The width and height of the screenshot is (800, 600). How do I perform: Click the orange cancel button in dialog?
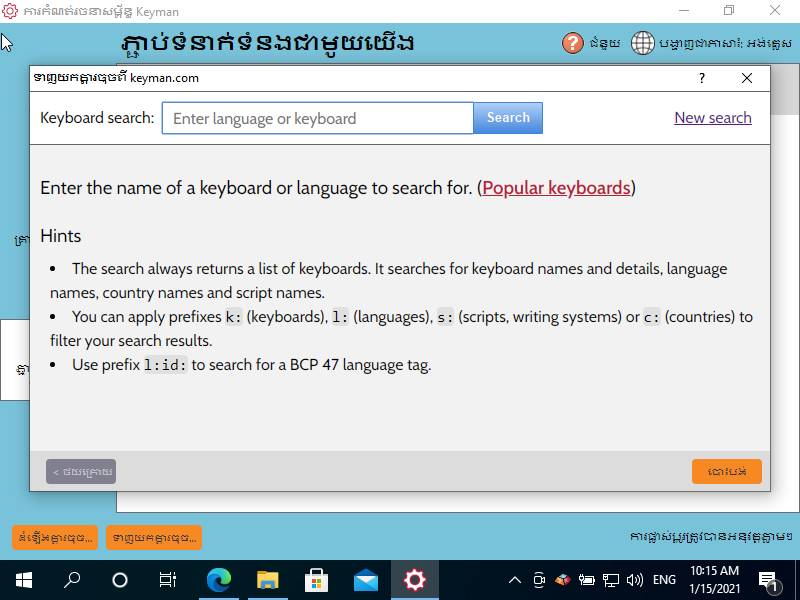pyautogui.click(x=727, y=471)
